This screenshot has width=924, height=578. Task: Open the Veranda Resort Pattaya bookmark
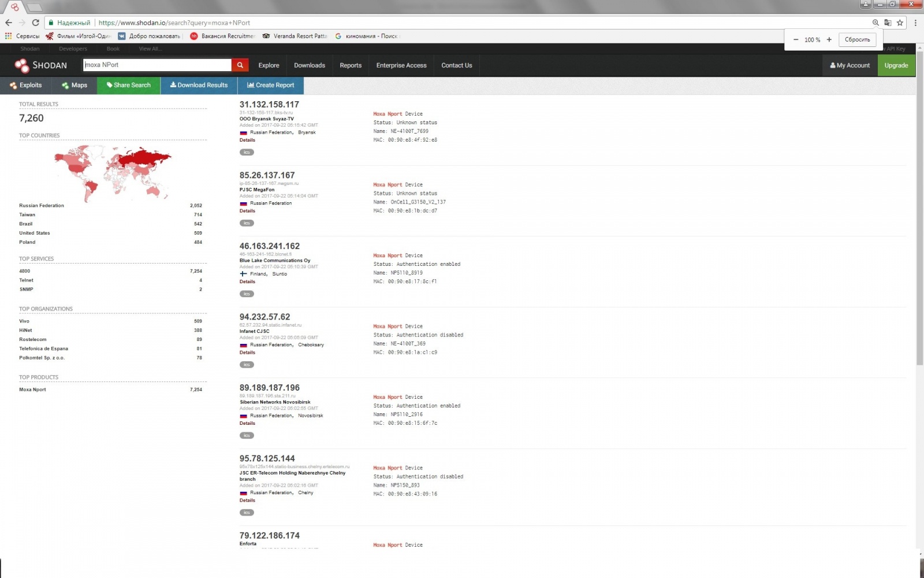click(295, 36)
